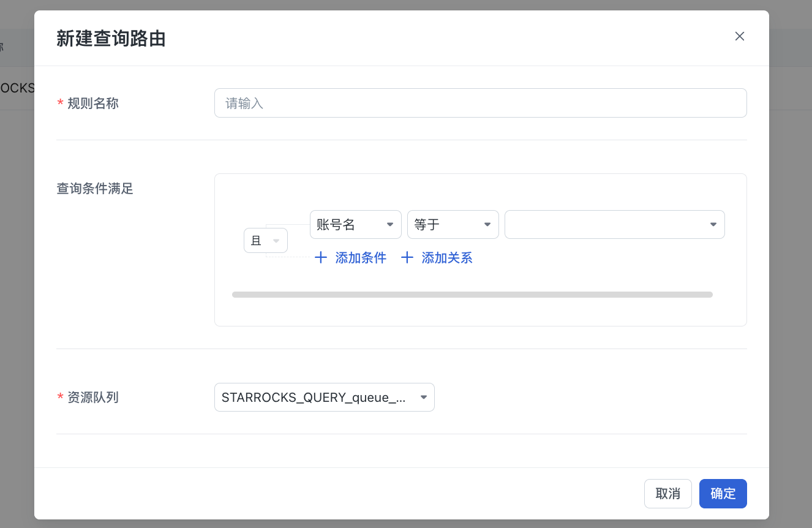Click the caret arrow in 等于 selector
Image resolution: width=812 pixels, height=528 pixels.
tap(487, 225)
